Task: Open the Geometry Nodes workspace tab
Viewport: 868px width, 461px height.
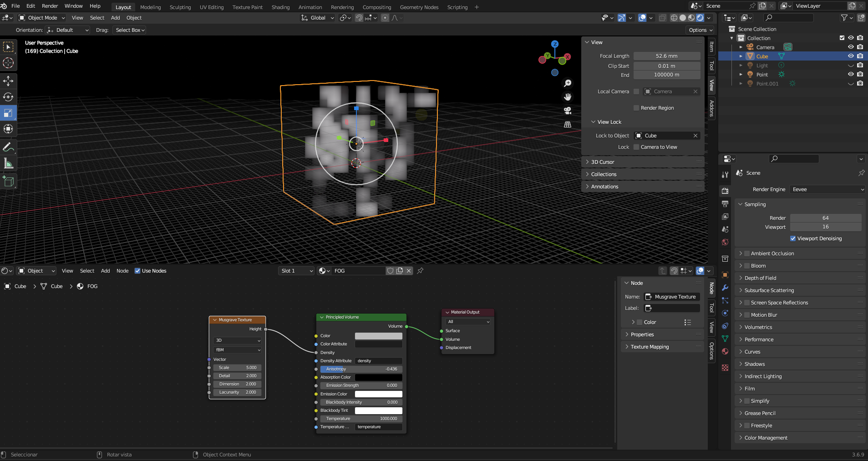Action: point(419,7)
